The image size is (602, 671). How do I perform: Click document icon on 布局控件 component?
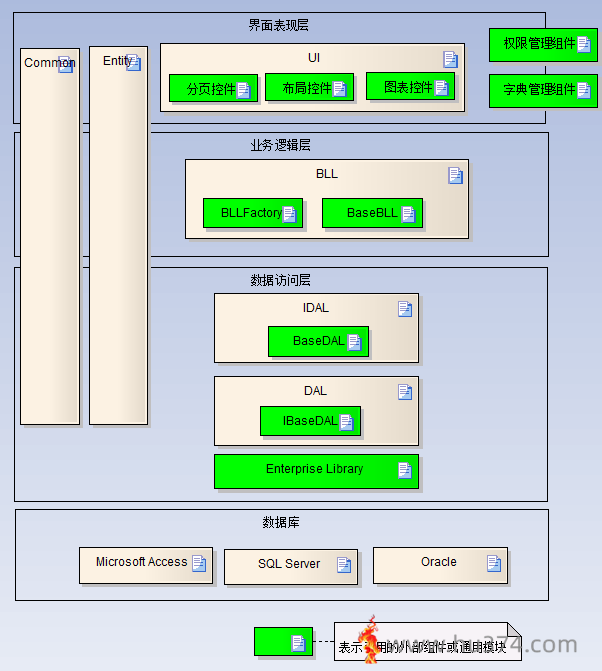[340, 89]
